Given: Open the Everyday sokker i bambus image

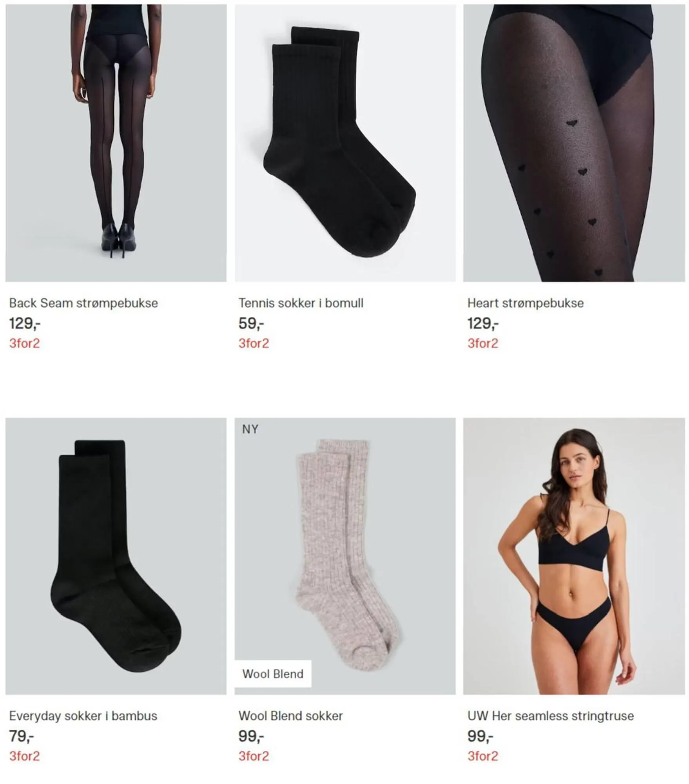Looking at the screenshot, I should pyautogui.click(x=116, y=556).
